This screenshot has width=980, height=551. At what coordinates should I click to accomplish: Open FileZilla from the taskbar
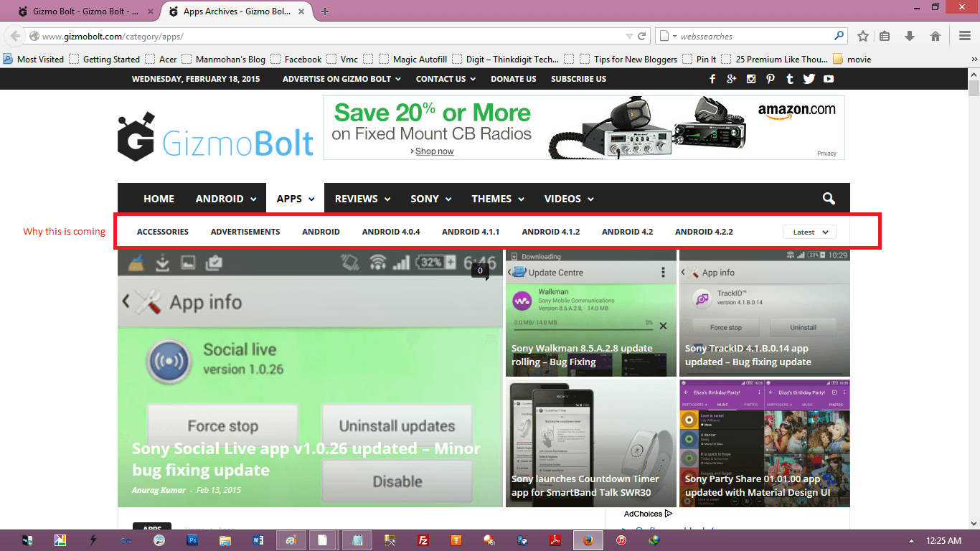pyautogui.click(x=423, y=540)
